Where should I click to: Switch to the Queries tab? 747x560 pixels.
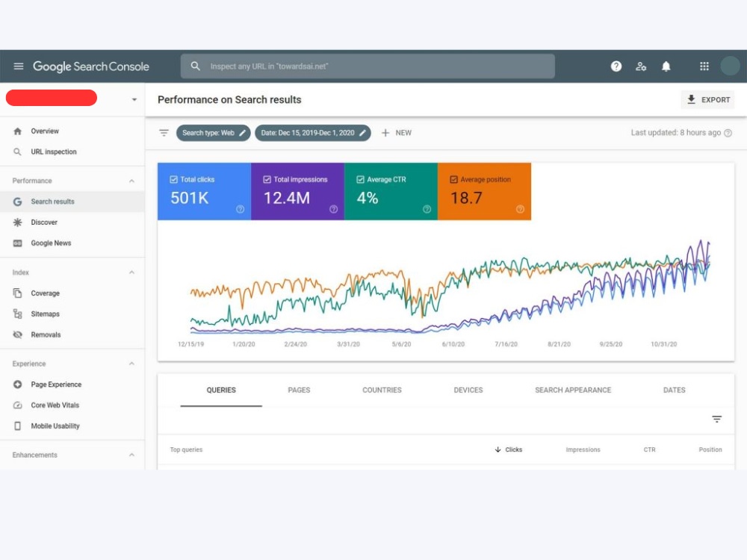coord(221,390)
